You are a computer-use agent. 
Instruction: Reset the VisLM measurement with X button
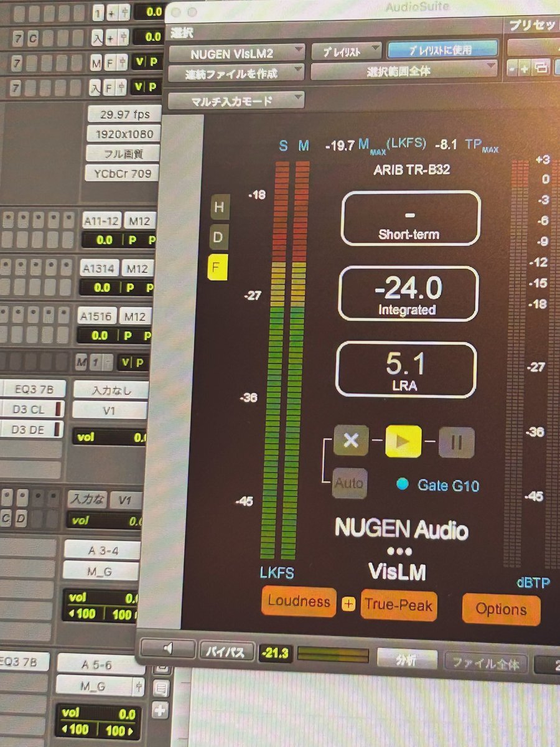pos(351,441)
